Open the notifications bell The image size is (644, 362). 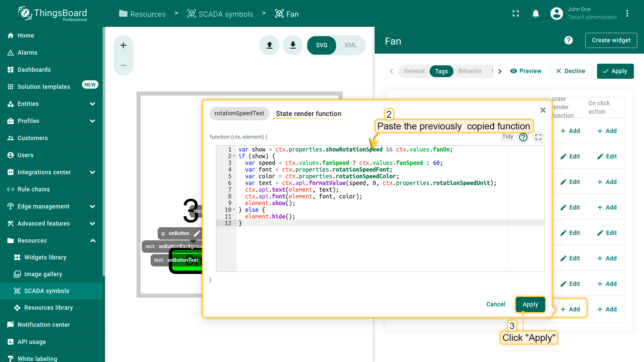536,14
